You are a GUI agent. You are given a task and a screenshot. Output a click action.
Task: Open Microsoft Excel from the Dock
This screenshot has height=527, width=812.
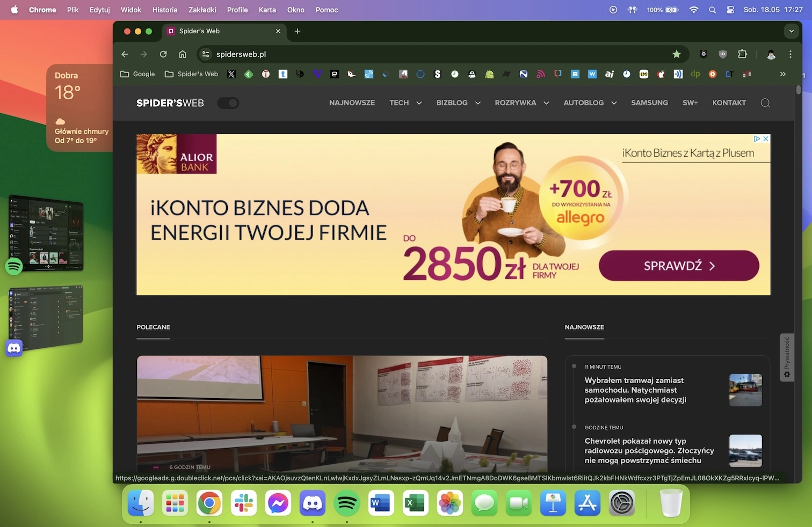coord(416,503)
